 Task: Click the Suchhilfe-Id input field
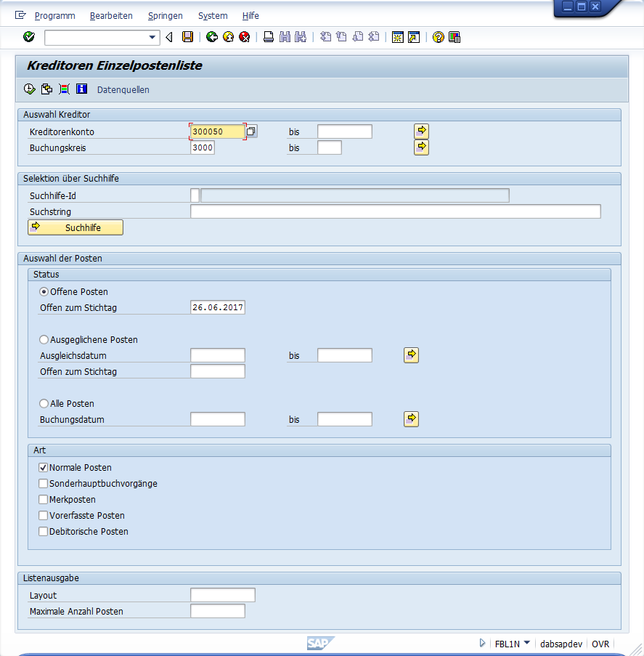coord(195,195)
